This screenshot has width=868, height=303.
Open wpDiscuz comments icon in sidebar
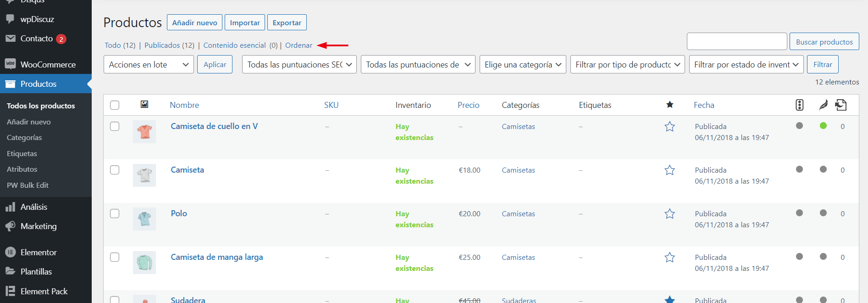pyautogui.click(x=10, y=19)
